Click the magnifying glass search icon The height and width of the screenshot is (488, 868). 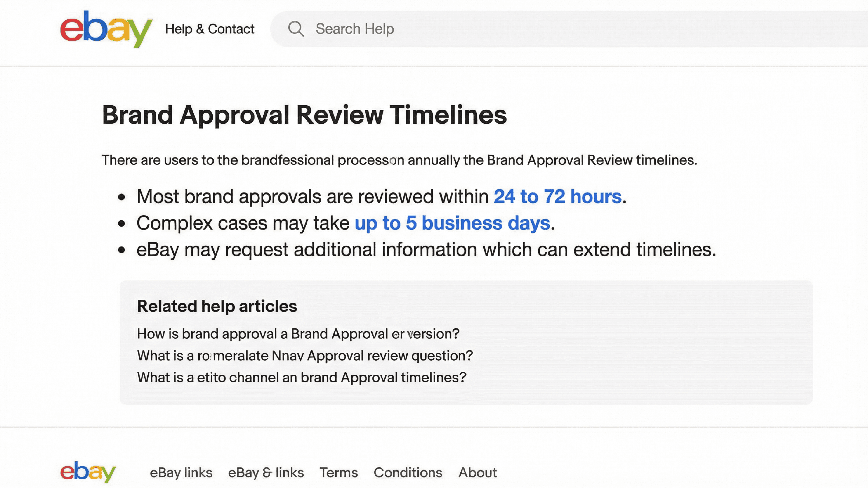pyautogui.click(x=296, y=29)
